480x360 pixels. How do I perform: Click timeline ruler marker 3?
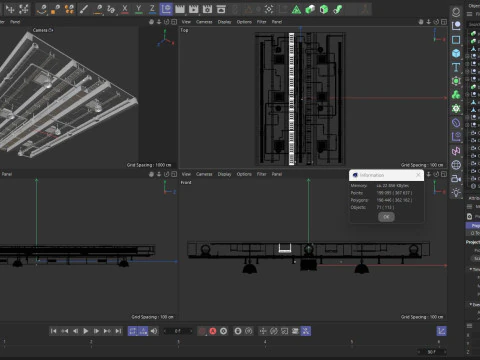[x=178, y=342]
